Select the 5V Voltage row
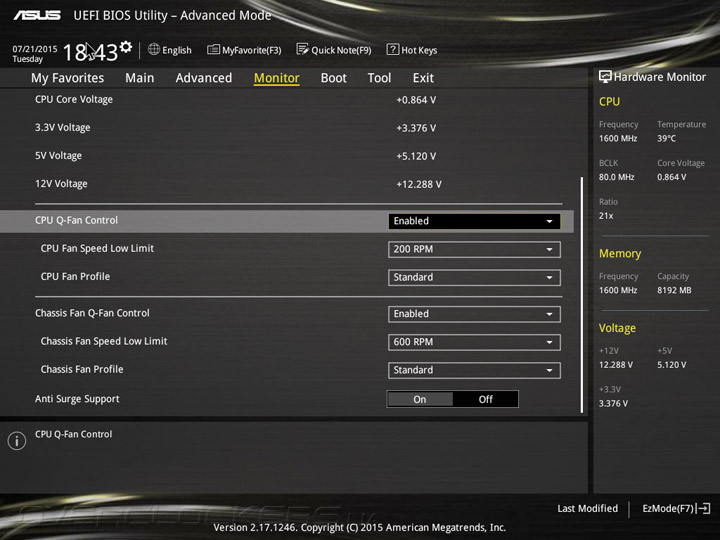The height and width of the screenshot is (540, 720). click(x=287, y=156)
